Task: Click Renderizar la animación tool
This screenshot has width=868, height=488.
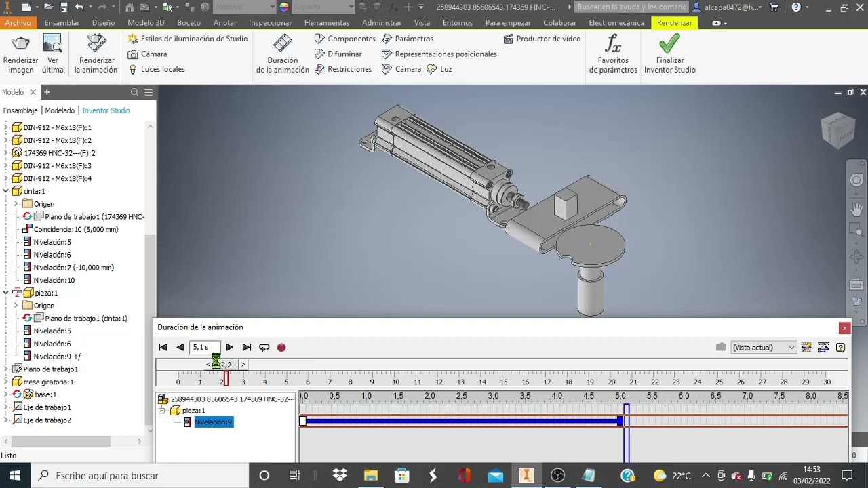Action: pyautogui.click(x=96, y=54)
